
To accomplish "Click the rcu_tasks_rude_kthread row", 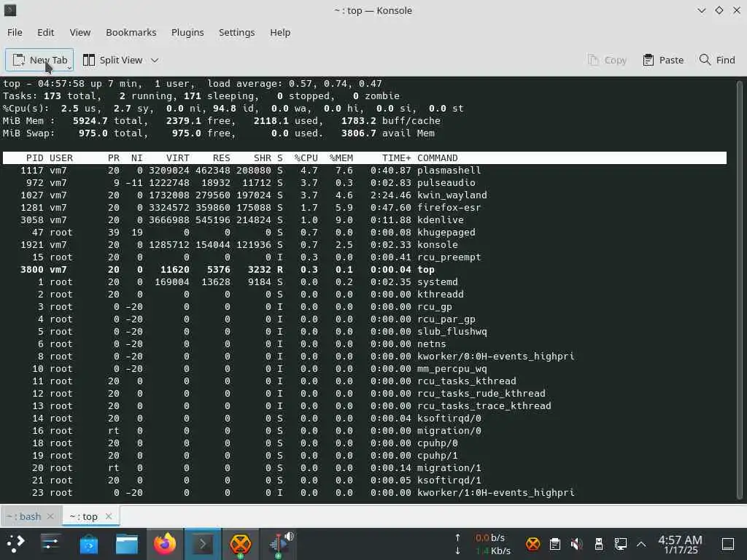I will (x=365, y=393).
